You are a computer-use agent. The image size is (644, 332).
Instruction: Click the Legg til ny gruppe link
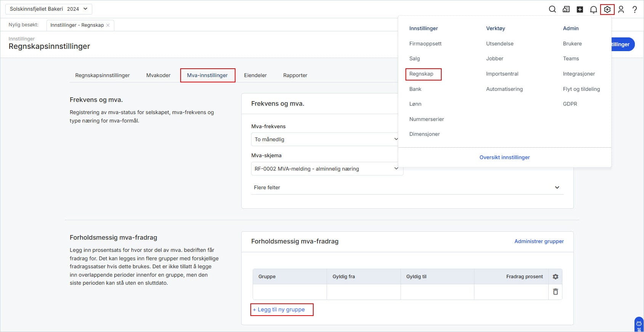pos(281,309)
